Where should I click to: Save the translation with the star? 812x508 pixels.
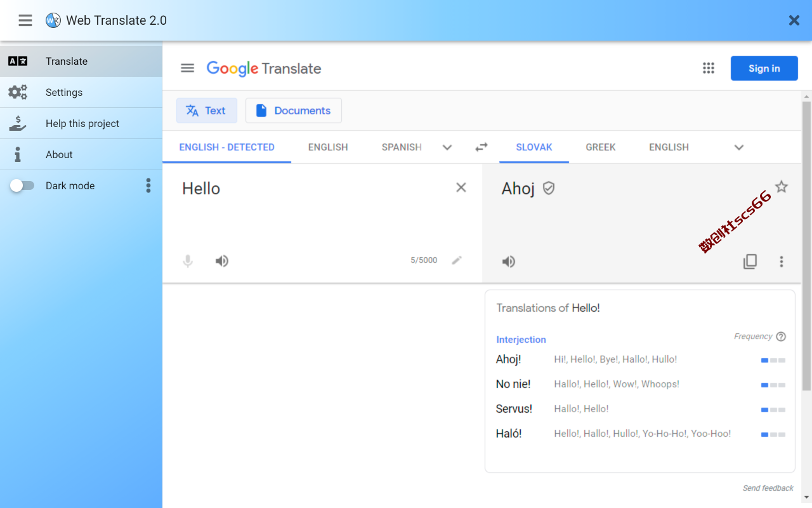click(x=782, y=187)
